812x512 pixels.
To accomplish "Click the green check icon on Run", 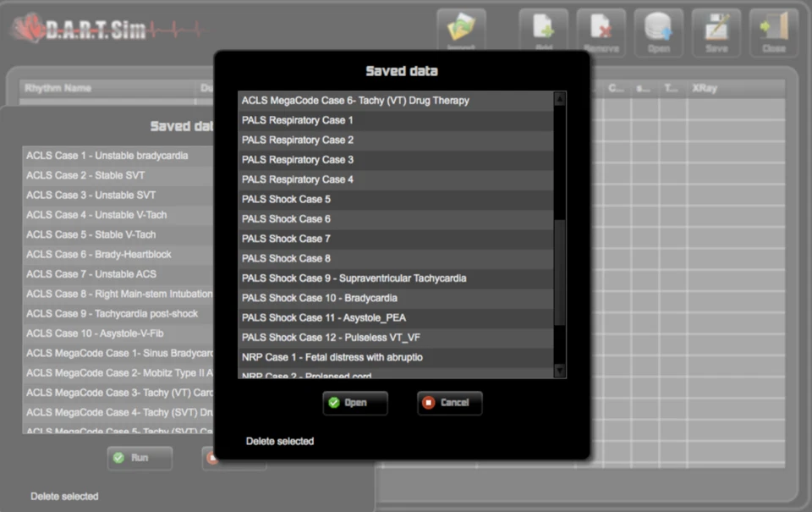I will pos(119,458).
